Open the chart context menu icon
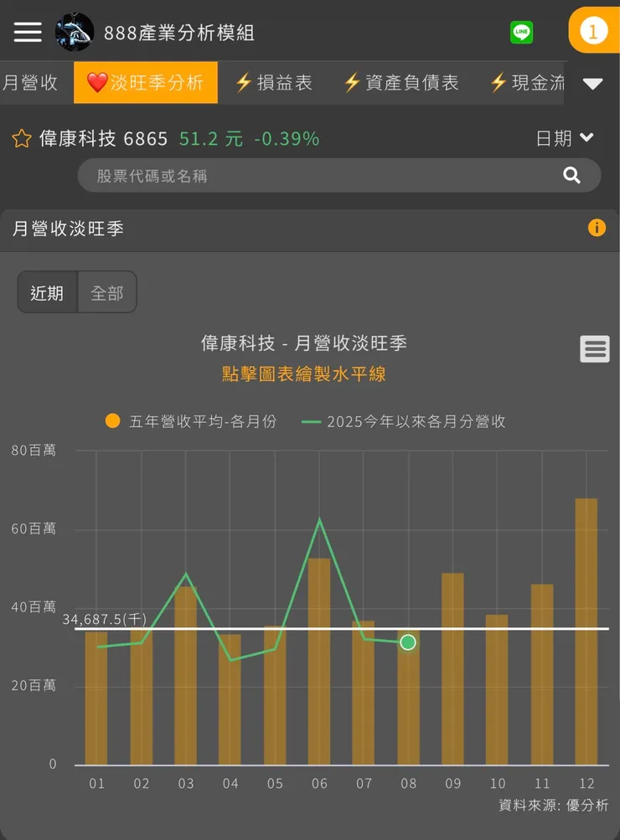Viewport: 620px width, 840px height. 595,349
